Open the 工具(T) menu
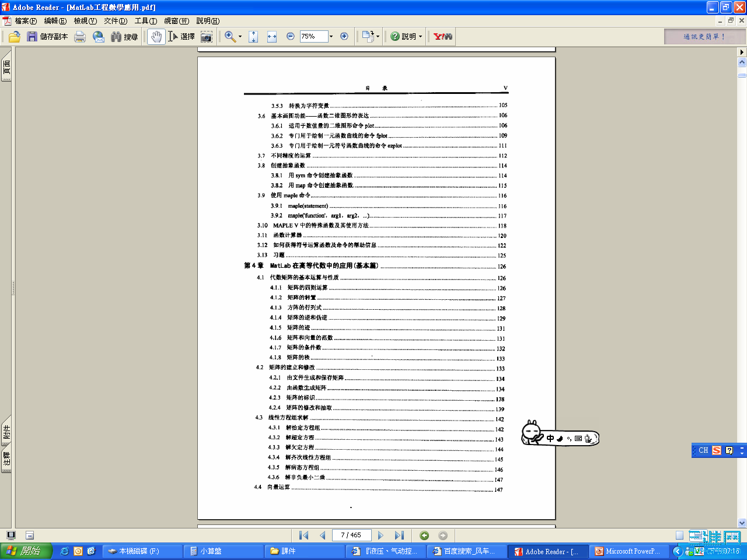The width and height of the screenshot is (747, 560). (146, 21)
